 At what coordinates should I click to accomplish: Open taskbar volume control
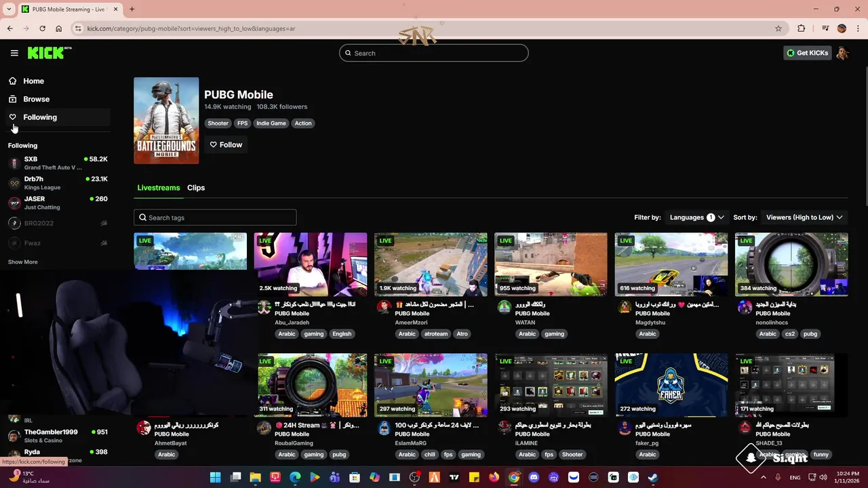click(x=823, y=478)
